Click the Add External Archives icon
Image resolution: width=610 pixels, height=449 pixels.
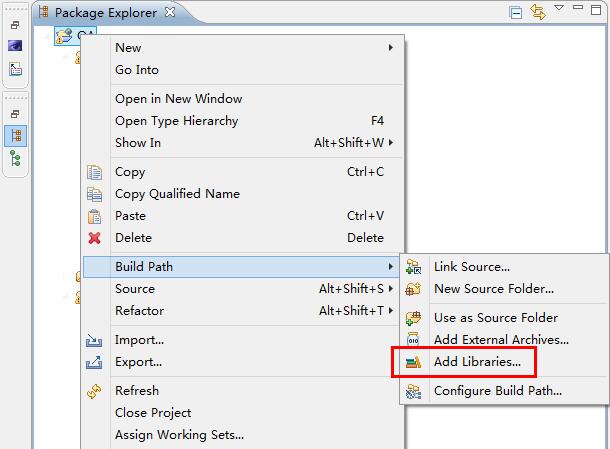[413, 340]
